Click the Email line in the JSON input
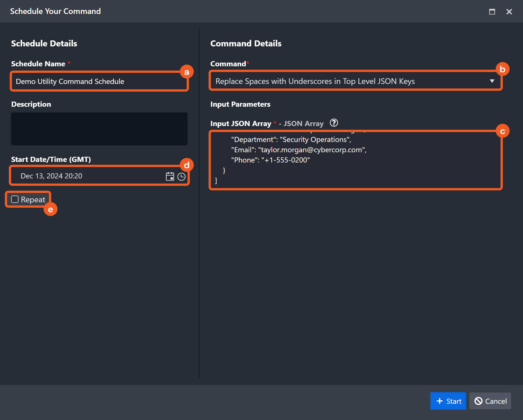Screen dimensions: 523x420 pos(298,150)
